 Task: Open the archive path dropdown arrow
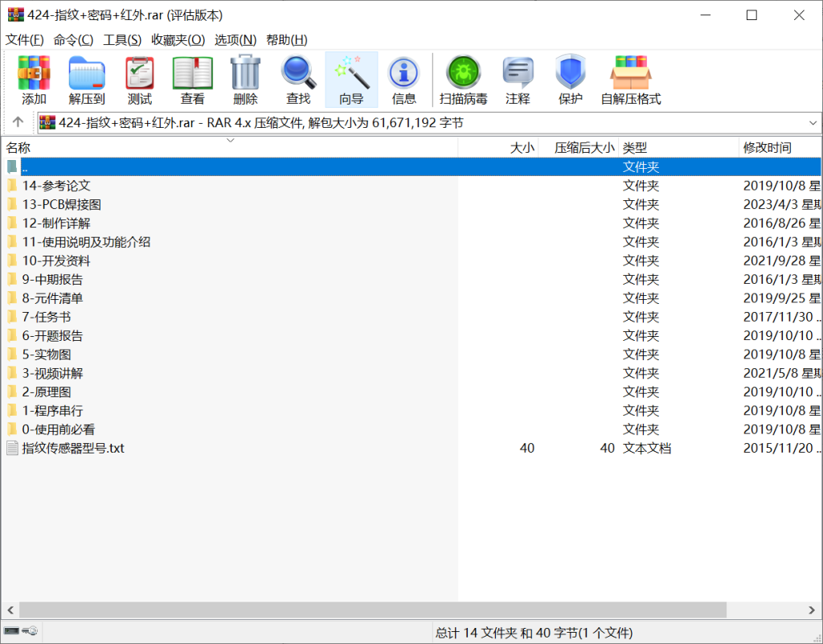tap(813, 122)
